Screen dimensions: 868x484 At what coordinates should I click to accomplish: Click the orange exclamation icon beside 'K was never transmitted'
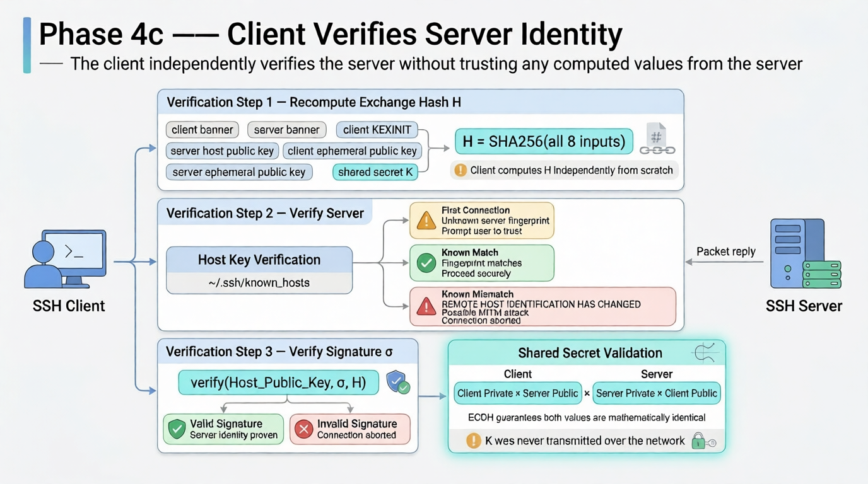[473, 441]
